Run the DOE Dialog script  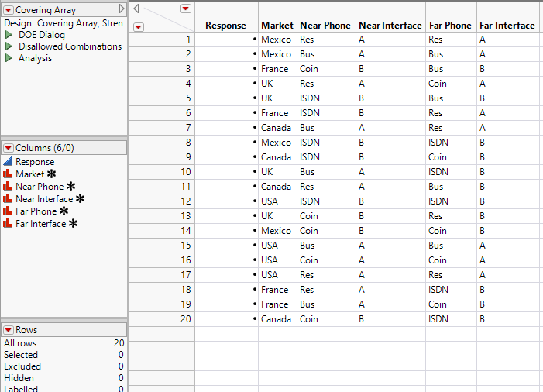(x=9, y=35)
